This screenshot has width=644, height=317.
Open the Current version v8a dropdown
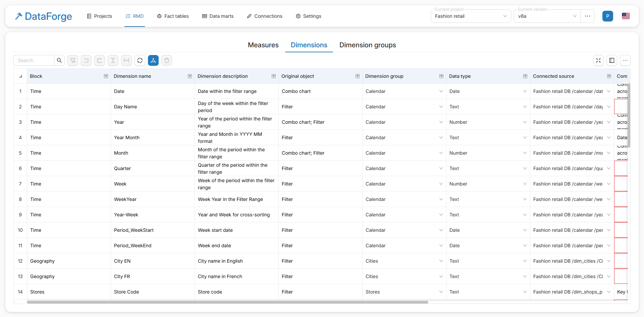tap(547, 16)
